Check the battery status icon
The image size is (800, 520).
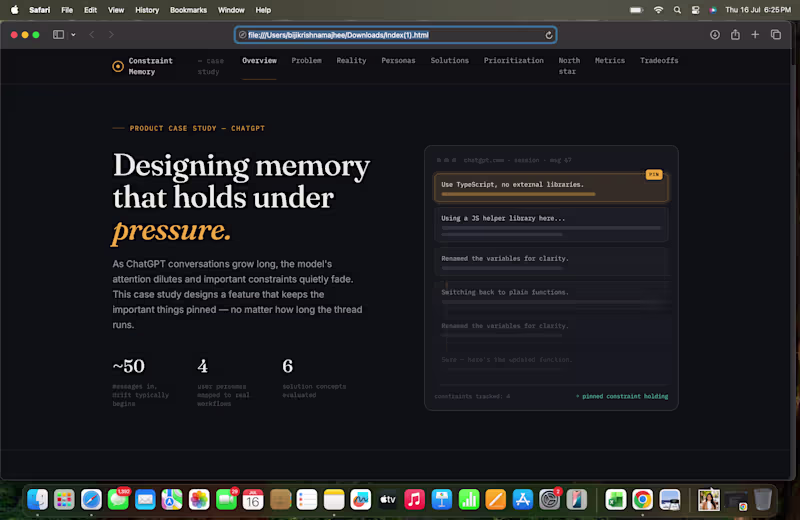pyautogui.click(x=636, y=10)
